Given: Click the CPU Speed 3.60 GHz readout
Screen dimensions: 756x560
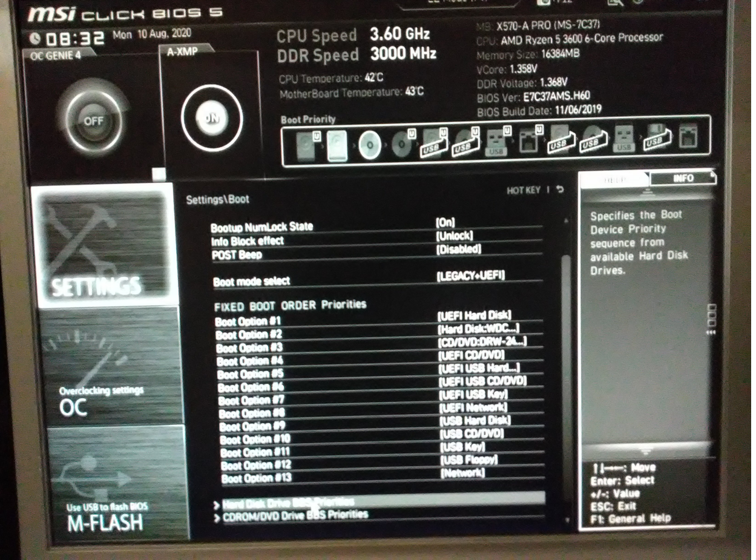Looking at the screenshot, I should [x=353, y=34].
